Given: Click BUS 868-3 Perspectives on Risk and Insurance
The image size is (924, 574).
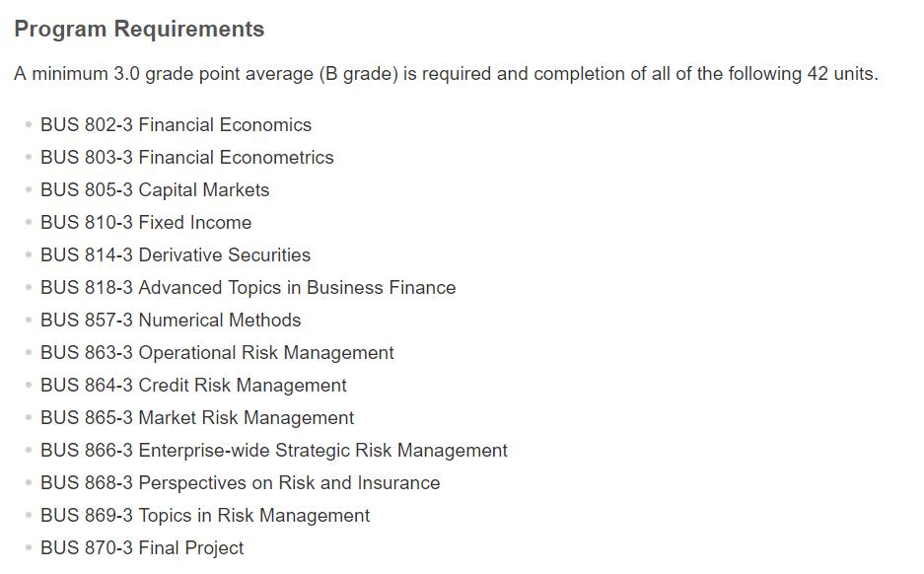Looking at the screenshot, I should [240, 483].
